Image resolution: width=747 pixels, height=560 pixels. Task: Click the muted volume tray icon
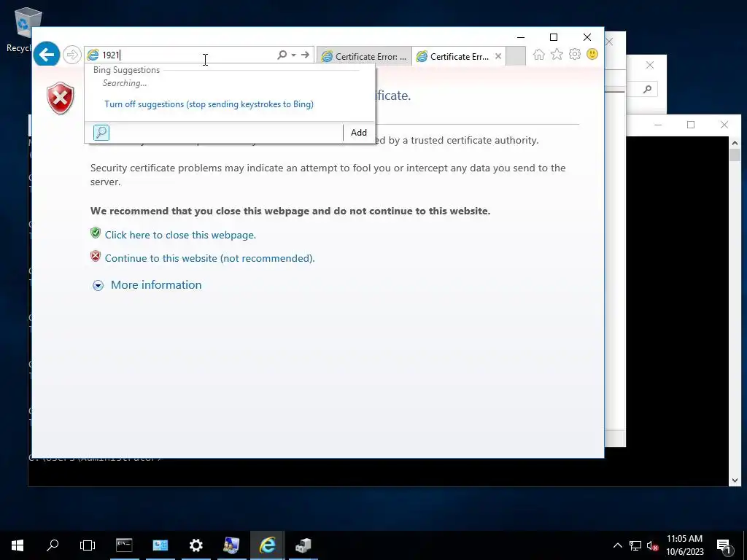click(x=652, y=545)
